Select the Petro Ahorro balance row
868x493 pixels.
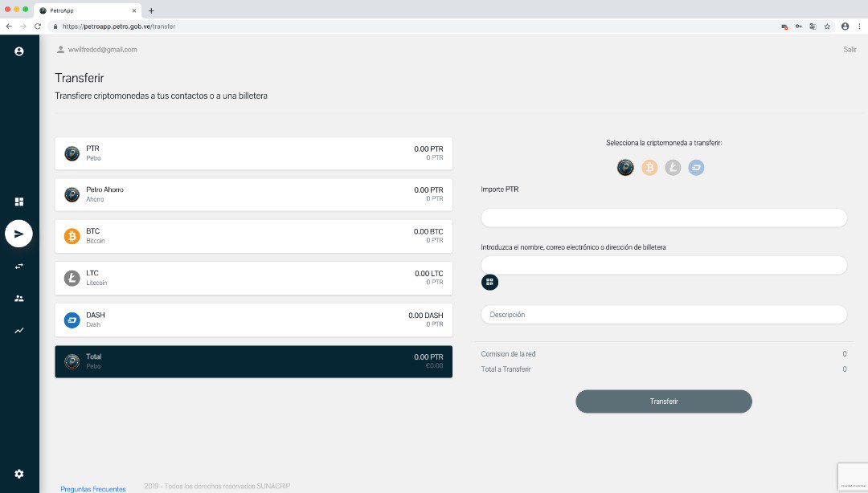click(x=253, y=194)
